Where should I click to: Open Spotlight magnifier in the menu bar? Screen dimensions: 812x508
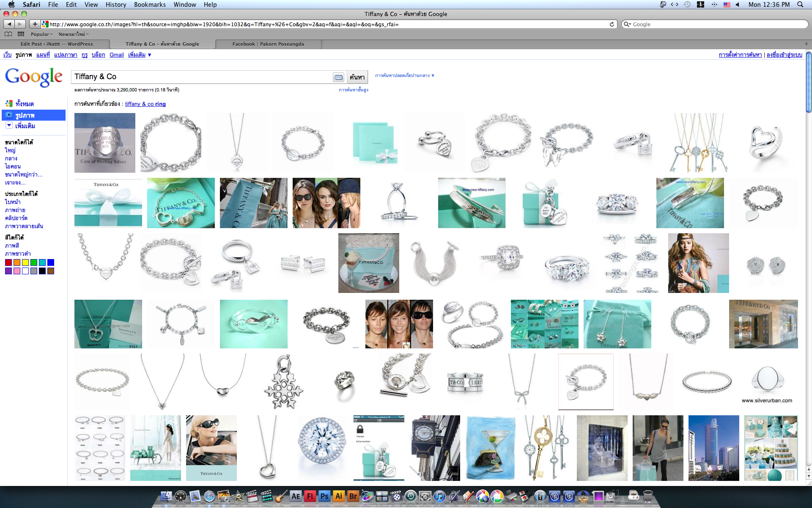[x=800, y=4]
